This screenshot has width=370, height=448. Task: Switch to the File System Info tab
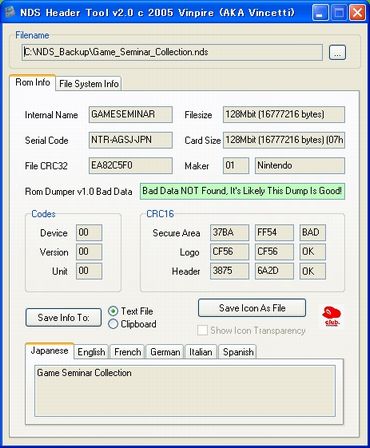click(x=89, y=84)
